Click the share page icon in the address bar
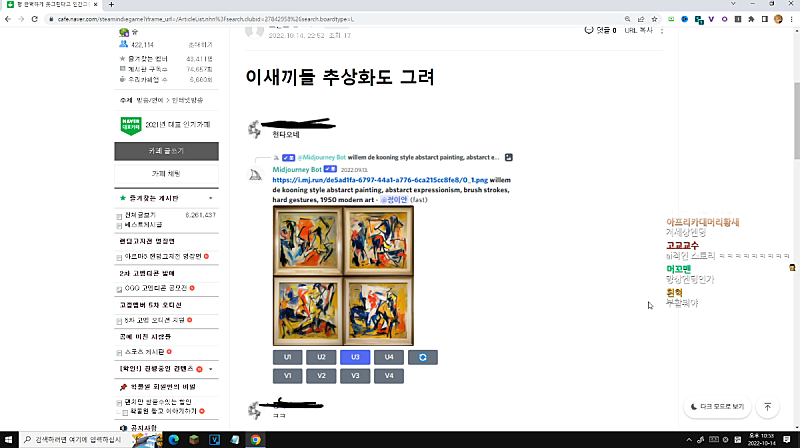This screenshot has height=448, width=800. pyautogui.click(x=641, y=19)
